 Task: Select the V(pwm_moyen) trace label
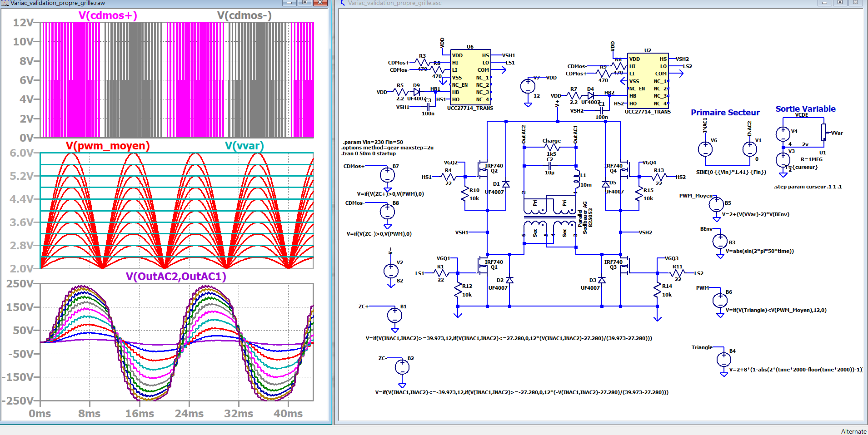point(108,146)
